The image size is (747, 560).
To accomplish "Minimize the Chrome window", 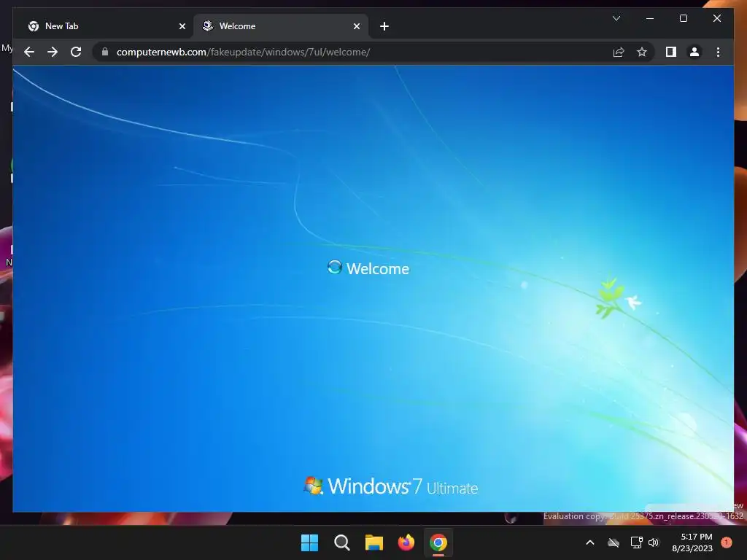I will click(x=650, y=18).
